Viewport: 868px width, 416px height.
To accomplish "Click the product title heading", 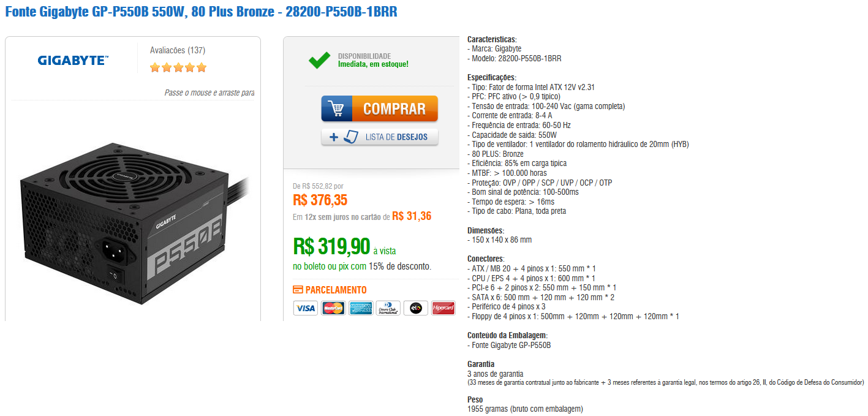I will click(202, 12).
